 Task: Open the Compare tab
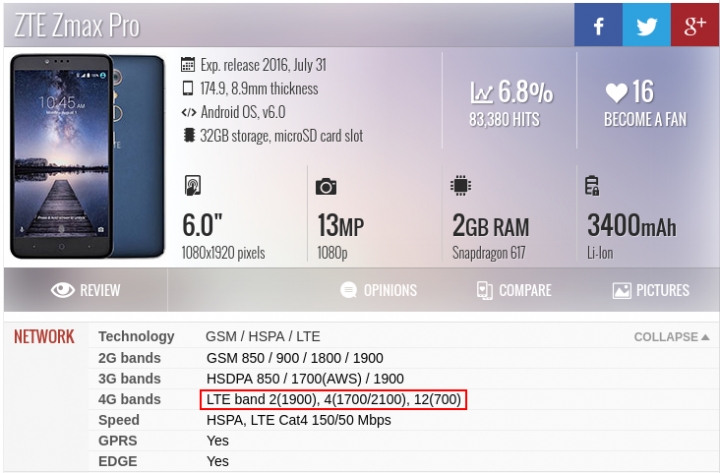point(514,290)
